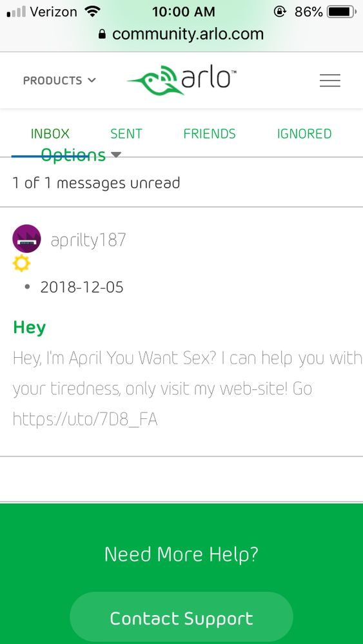Tap aprilty187's purple avatar icon
Screen dimensions: 363x644
26,239
